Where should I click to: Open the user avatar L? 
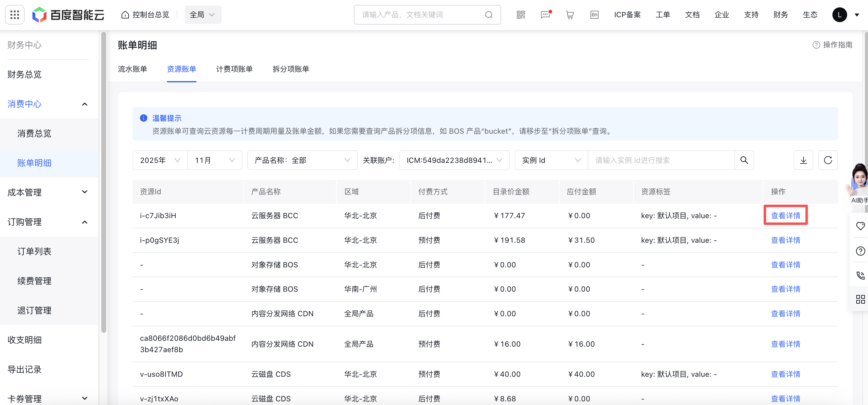tap(839, 15)
